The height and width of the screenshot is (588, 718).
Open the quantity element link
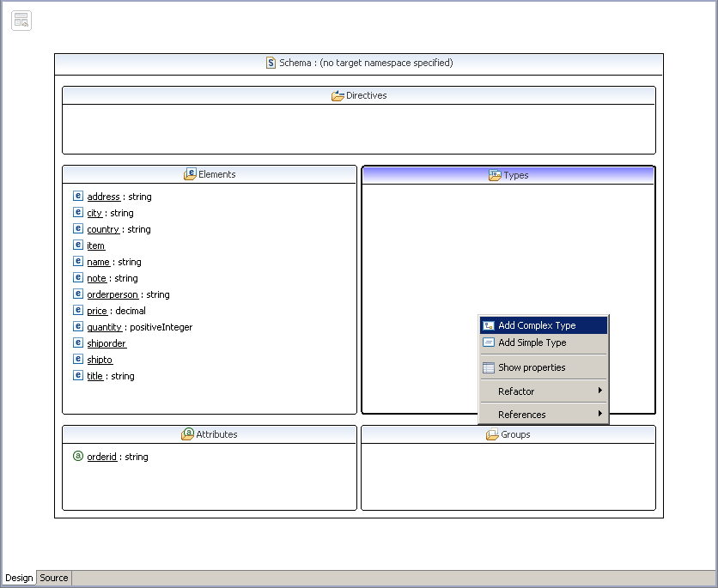click(x=105, y=327)
